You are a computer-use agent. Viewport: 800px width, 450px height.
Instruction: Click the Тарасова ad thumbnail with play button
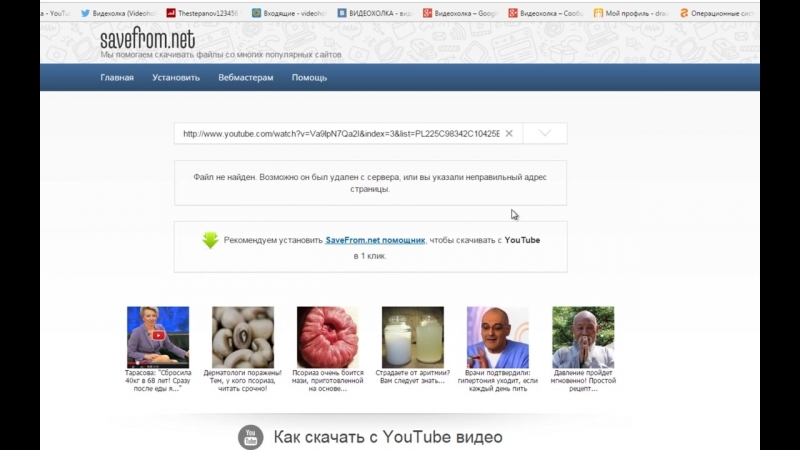pyautogui.click(x=158, y=337)
